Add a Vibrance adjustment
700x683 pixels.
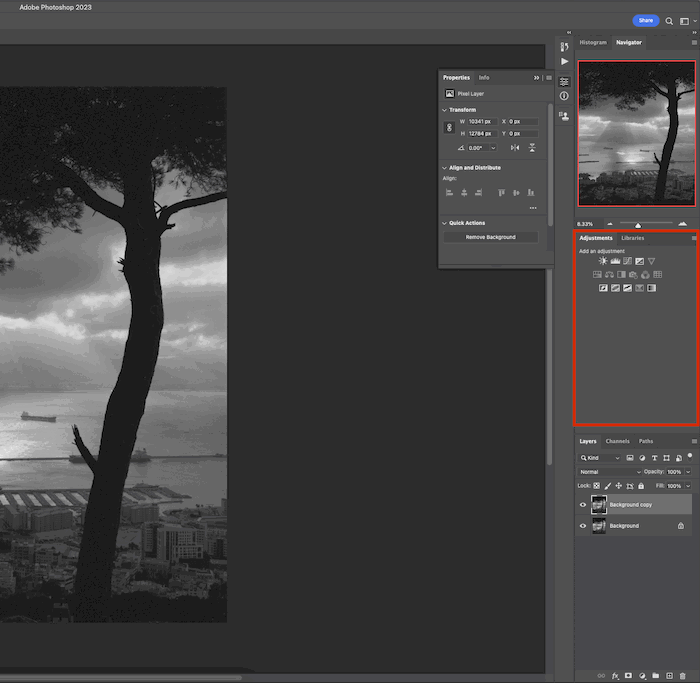[x=651, y=261]
